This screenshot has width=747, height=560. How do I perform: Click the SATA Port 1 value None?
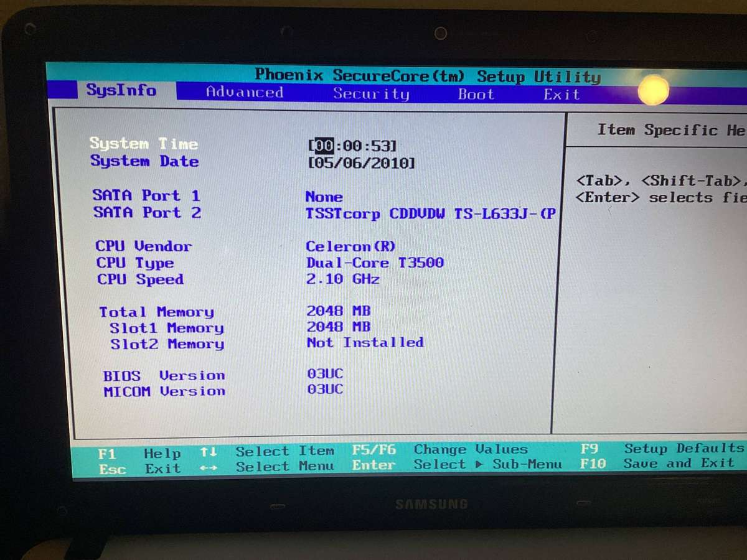pos(324,197)
